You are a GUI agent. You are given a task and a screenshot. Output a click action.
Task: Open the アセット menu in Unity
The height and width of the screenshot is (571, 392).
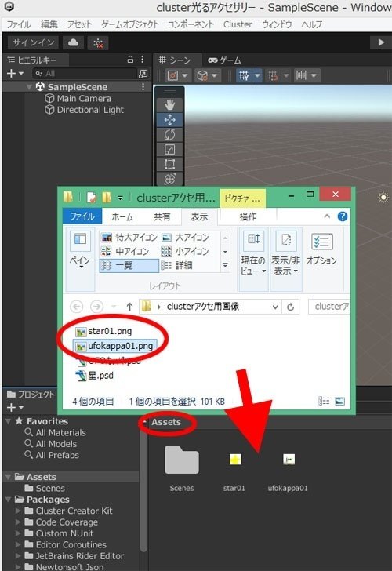point(79,24)
